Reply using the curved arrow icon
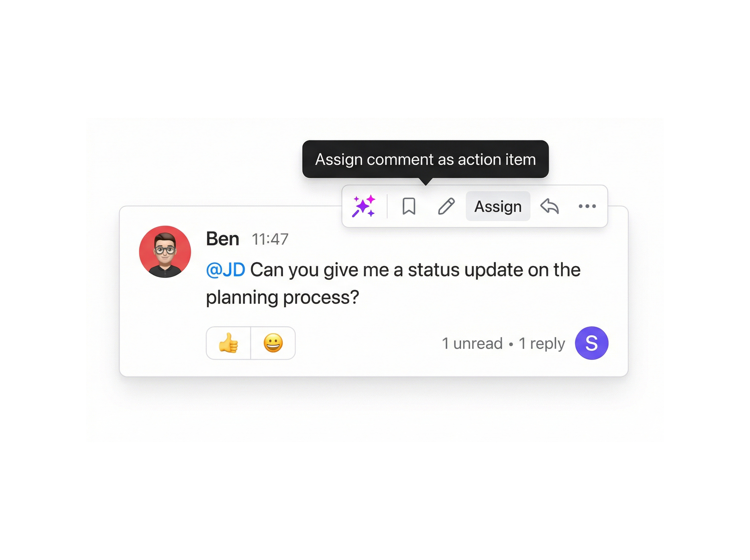 [x=549, y=206]
